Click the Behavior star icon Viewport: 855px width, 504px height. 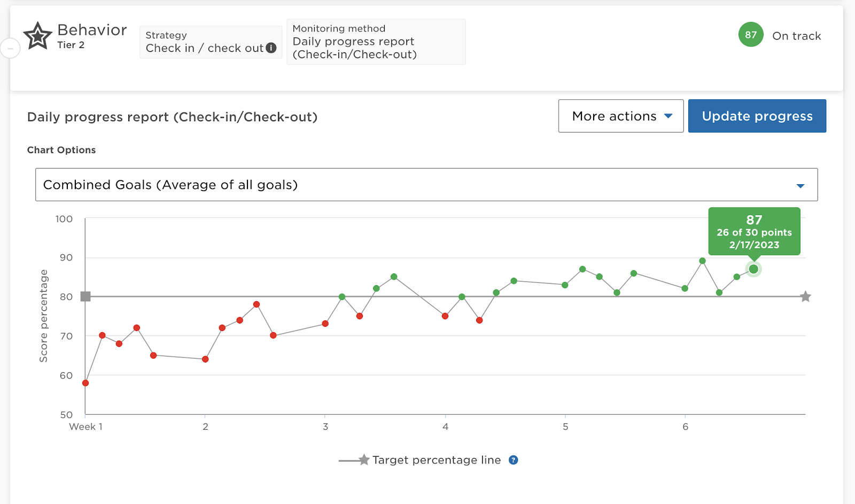tap(37, 36)
